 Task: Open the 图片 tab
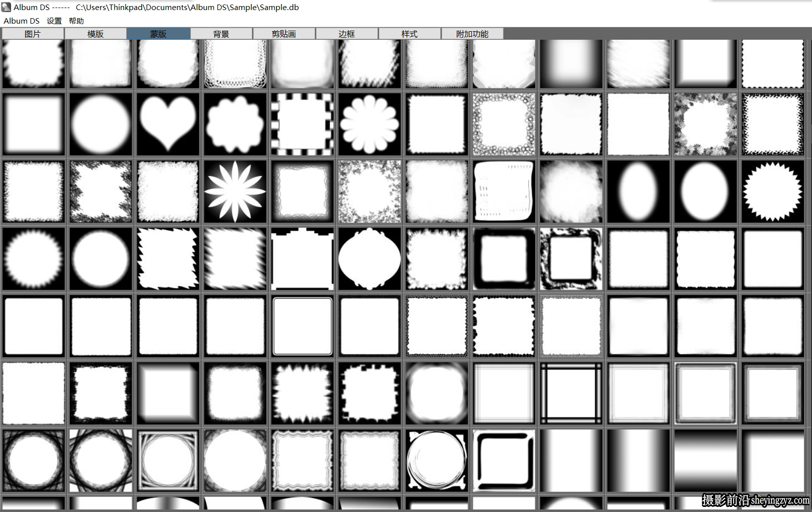point(33,34)
